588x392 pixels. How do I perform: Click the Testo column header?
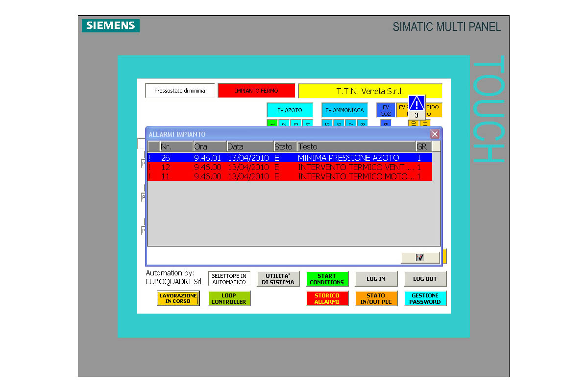pyautogui.click(x=356, y=147)
